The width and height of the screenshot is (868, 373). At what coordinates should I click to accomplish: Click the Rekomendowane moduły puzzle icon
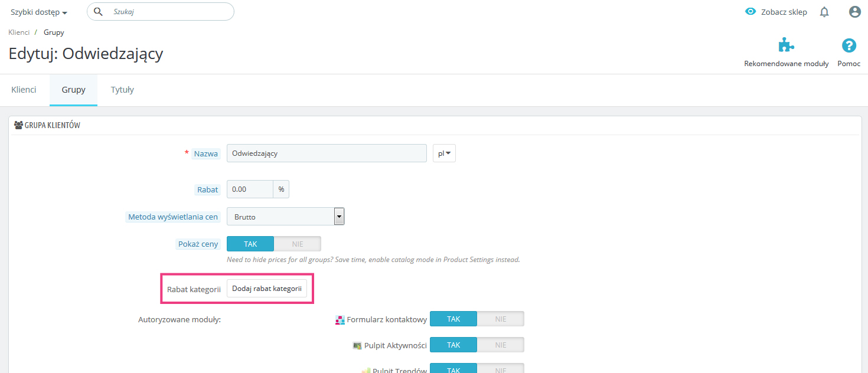click(786, 45)
